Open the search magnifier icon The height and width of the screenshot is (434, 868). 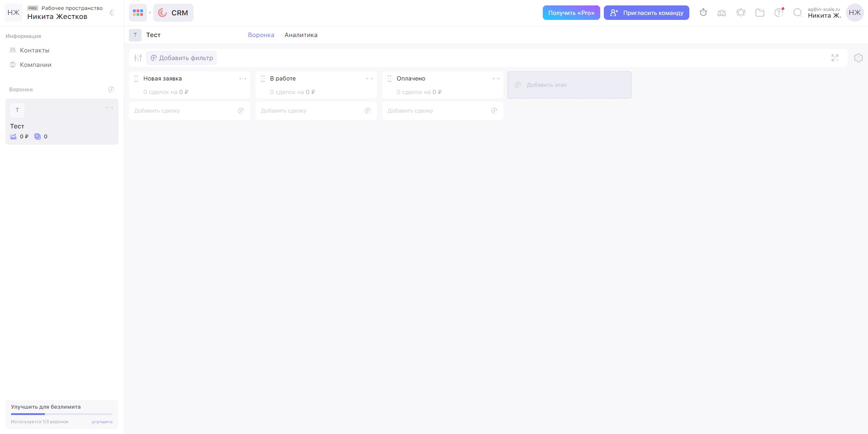coord(798,13)
